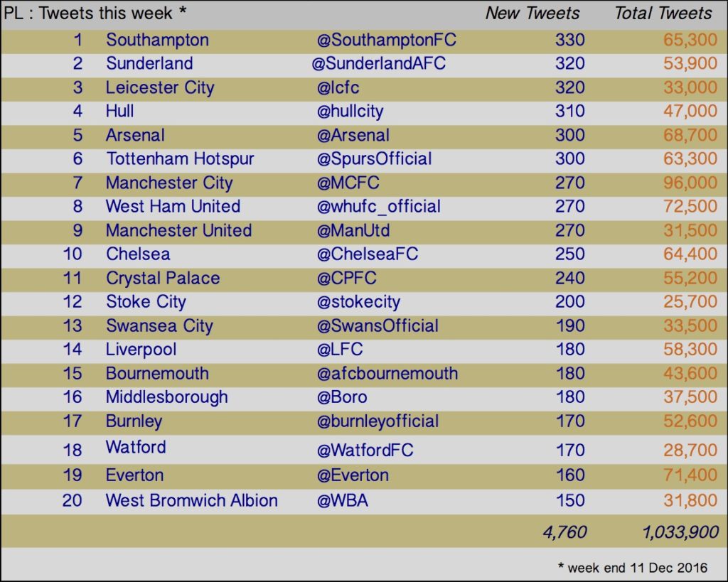The width and height of the screenshot is (728, 582).
Task: Select the Sunderland team name
Action: pos(149,63)
